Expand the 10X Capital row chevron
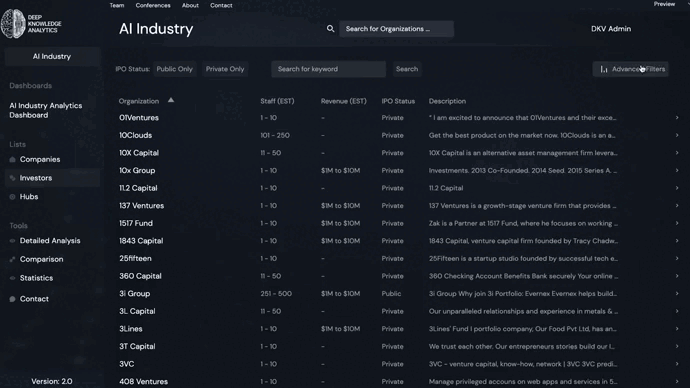690x388 pixels. pos(677,153)
